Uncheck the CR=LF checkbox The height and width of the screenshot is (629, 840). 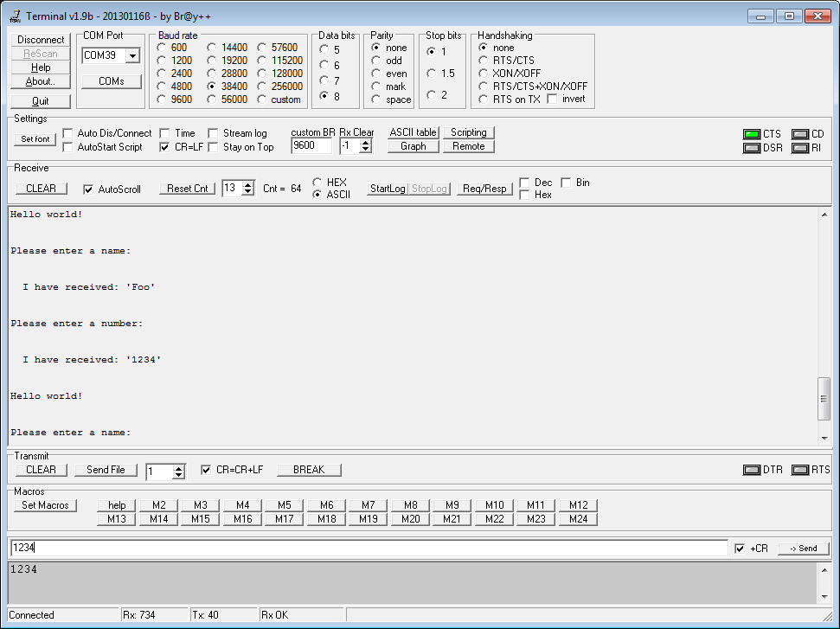click(165, 147)
